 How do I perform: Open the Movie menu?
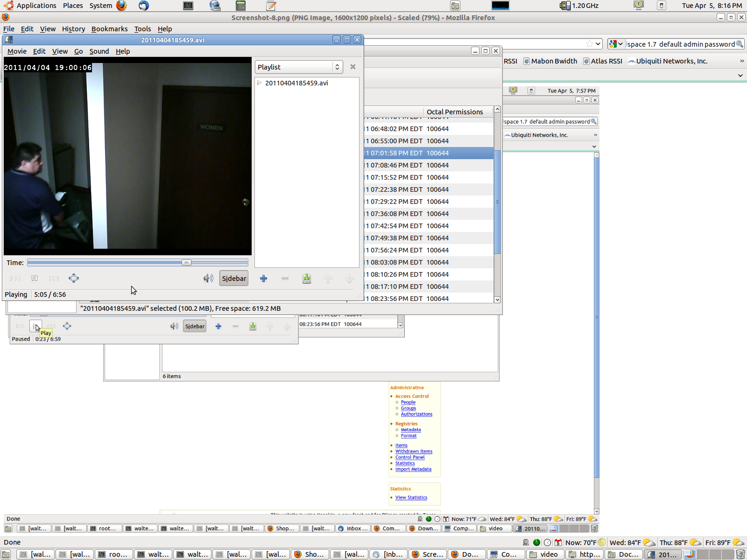(17, 51)
